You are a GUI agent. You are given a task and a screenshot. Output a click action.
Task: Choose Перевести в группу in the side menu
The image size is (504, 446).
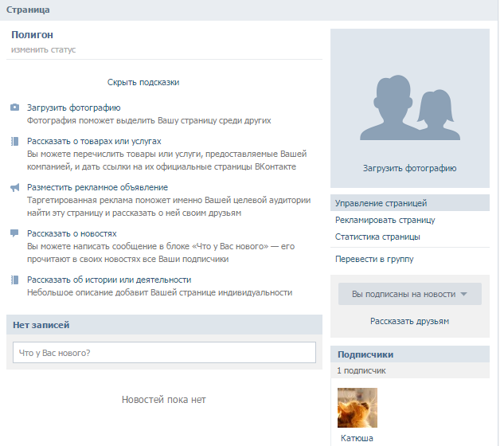pyautogui.click(x=374, y=259)
